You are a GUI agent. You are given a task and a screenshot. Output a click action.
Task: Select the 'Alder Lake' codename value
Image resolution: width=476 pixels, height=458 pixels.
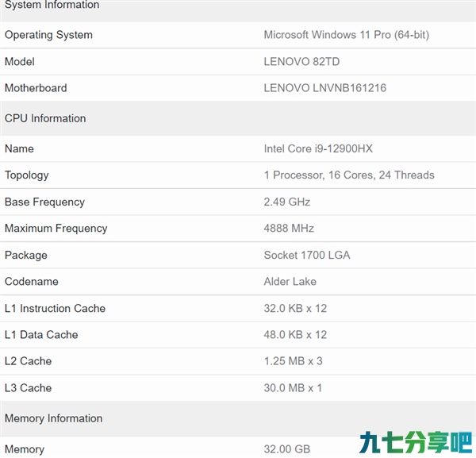(x=290, y=282)
